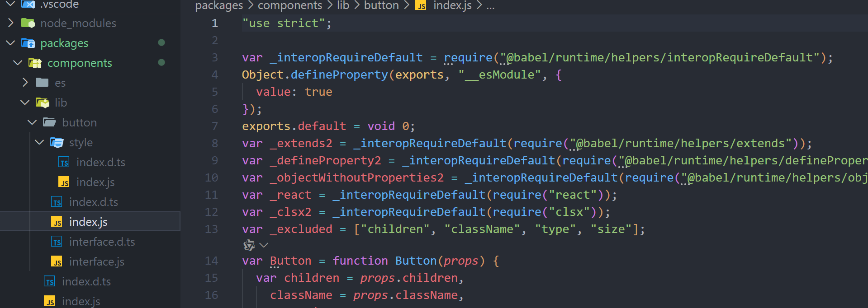The height and width of the screenshot is (308, 868).
Task: Open index.d.ts directly under lib folder
Action: (86, 281)
